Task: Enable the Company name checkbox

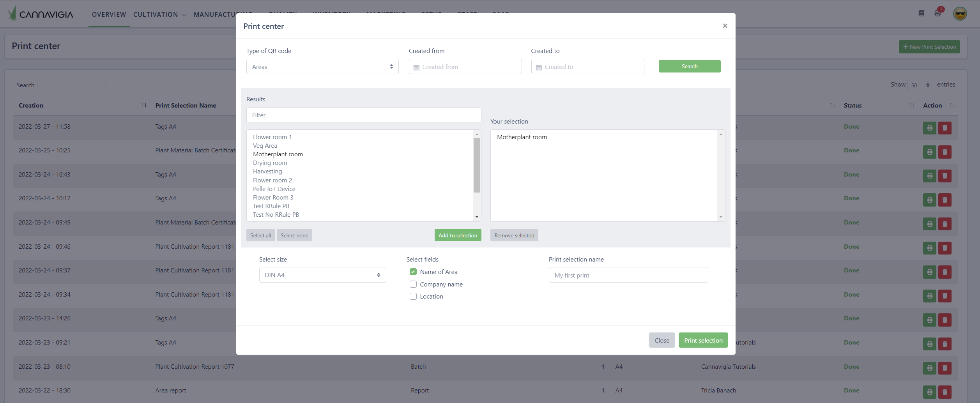Action: point(413,284)
